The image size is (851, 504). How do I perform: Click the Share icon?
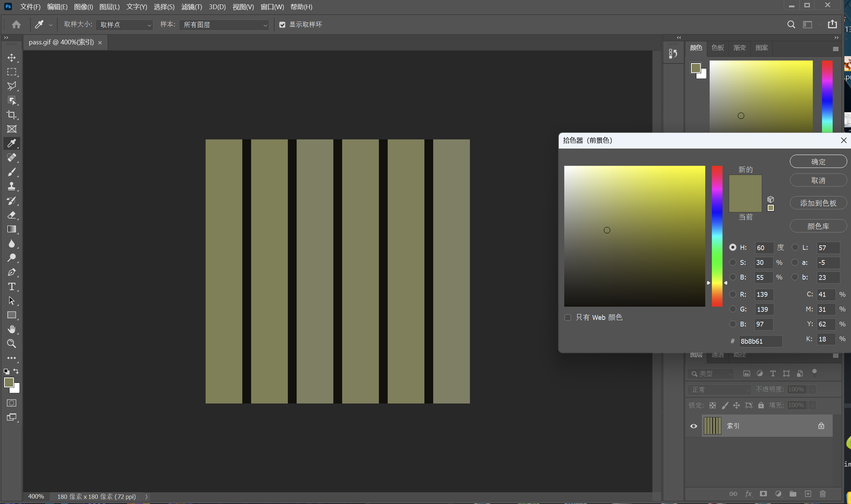832,24
